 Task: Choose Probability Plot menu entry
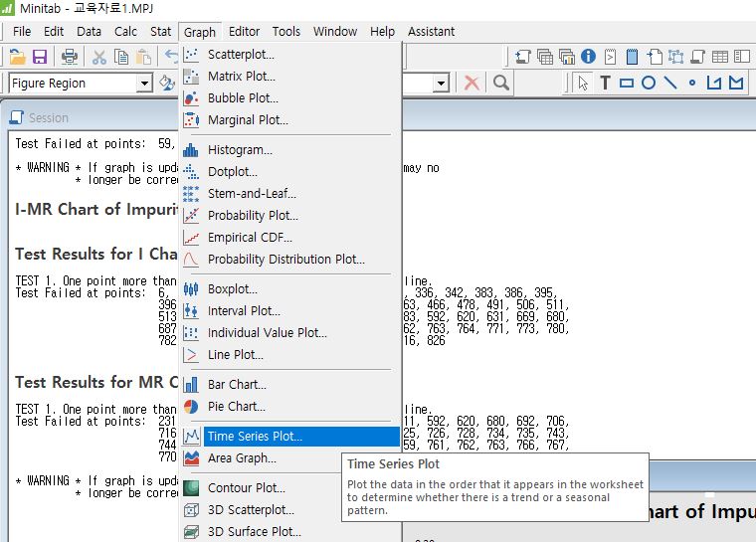coord(290,215)
